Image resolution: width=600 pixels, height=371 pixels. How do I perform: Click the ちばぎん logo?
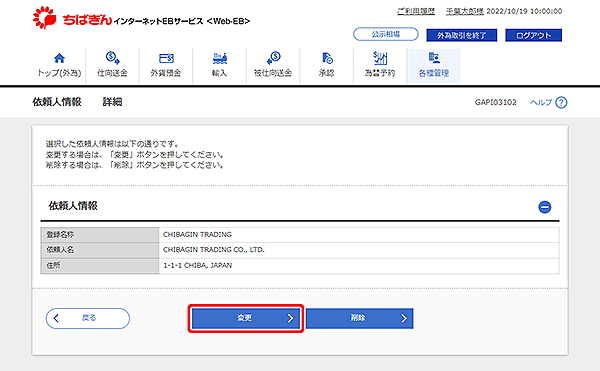pyautogui.click(x=72, y=18)
